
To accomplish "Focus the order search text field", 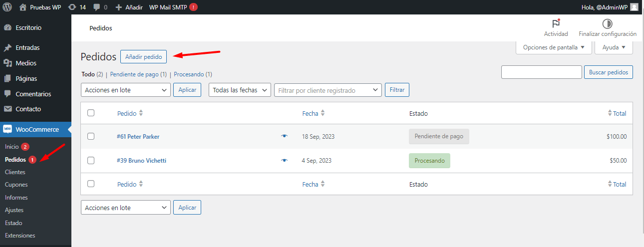I will [x=542, y=72].
